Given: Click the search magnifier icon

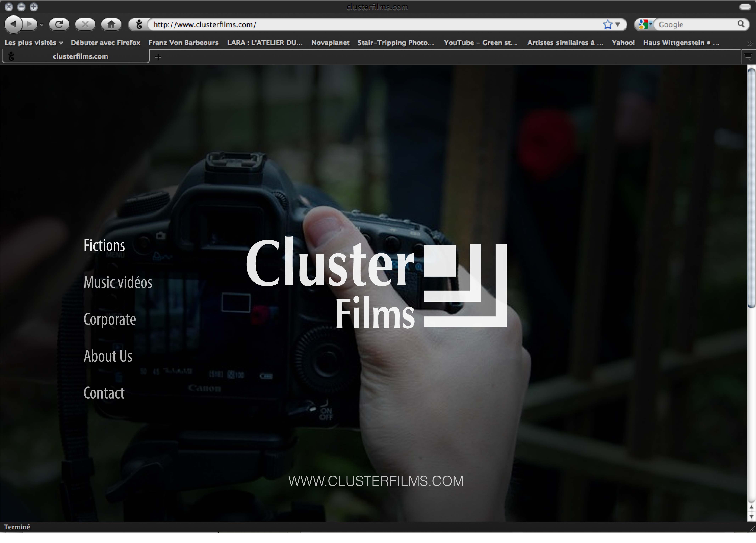Looking at the screenshot, I should 741,24.
